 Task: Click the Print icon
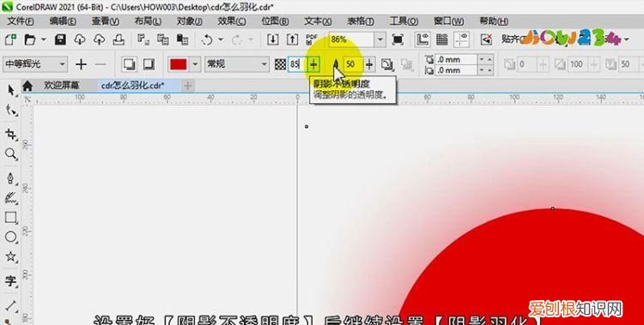click(x=118, y=39)
